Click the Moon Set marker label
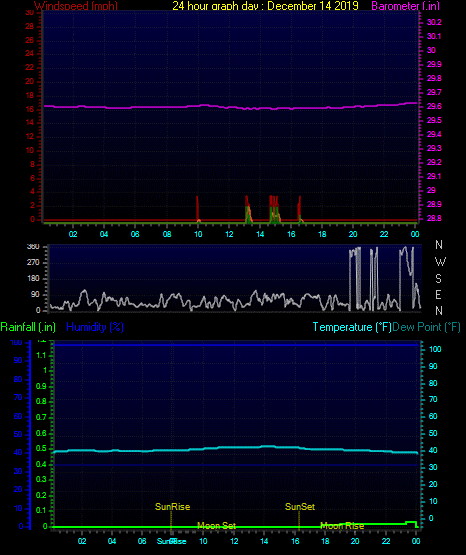This screenshot has width=466, height=555. tap(216, 526)
